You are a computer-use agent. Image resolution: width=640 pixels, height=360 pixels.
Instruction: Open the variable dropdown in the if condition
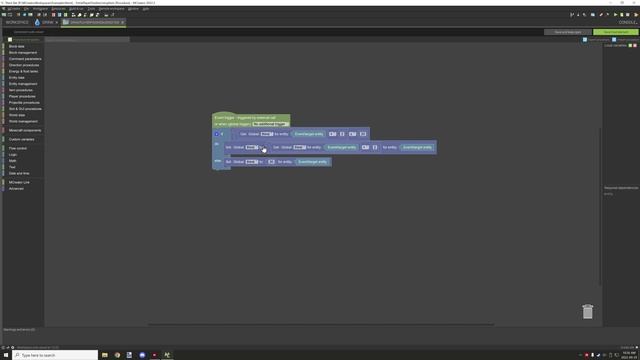pos(267,134)
